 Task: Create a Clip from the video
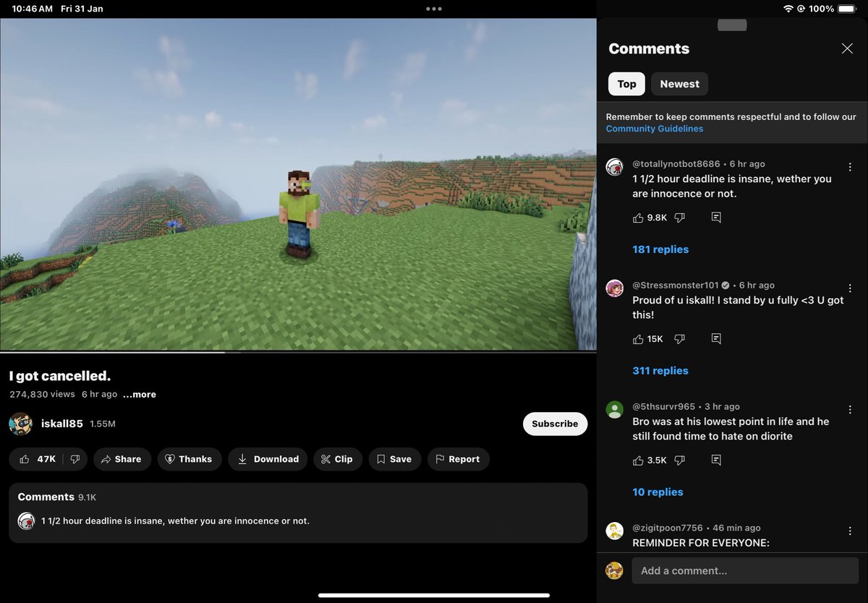[x=337, y=459]
